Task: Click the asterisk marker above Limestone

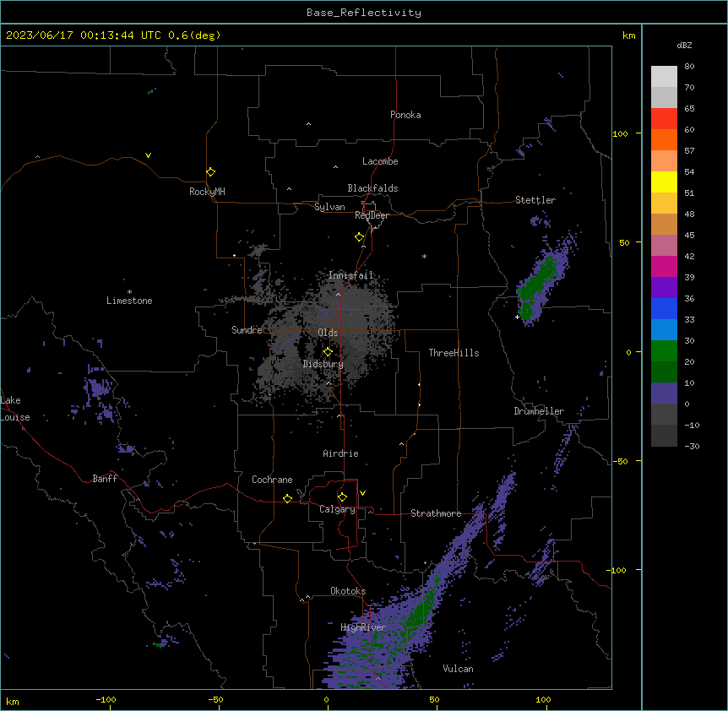Action: tap(129, 292)
